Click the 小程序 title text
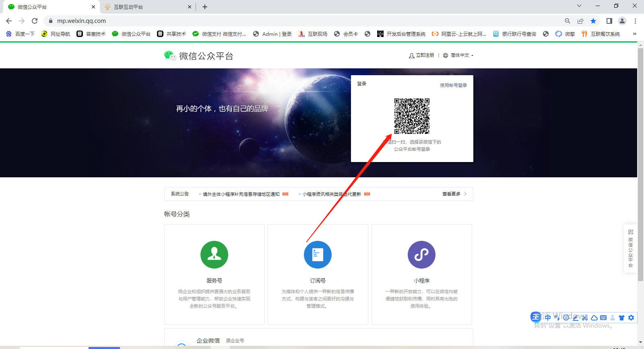The height and width of the screenshot is (349, 644). (421, 281)
